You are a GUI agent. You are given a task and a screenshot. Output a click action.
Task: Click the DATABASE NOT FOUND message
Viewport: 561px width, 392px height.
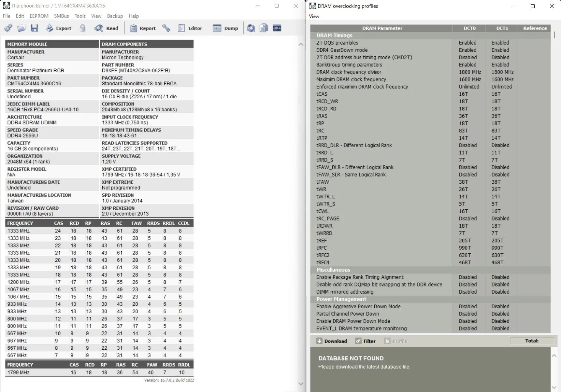(x=351, y=358)
